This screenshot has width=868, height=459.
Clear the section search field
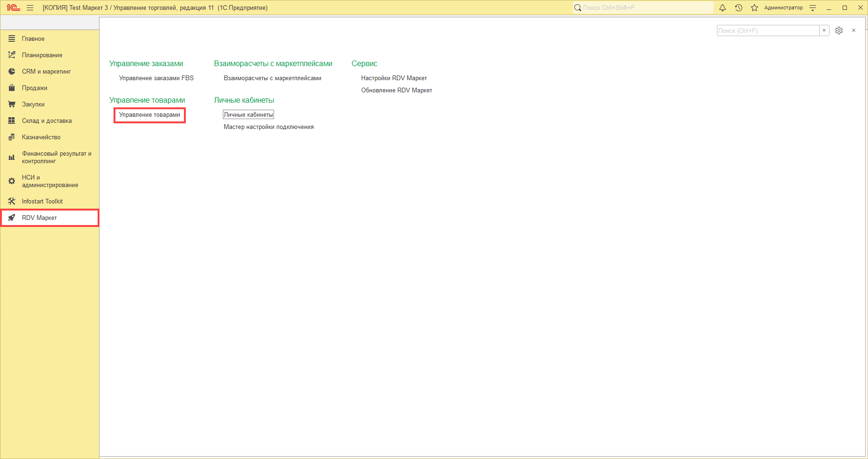(824, 30)
